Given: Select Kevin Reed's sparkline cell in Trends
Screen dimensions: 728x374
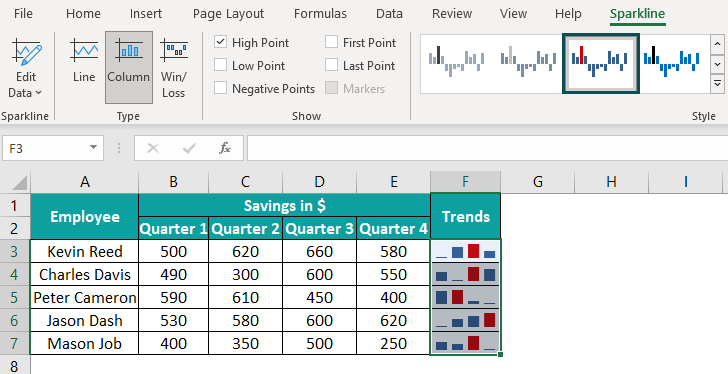Looking at the screenshot, I should click(x=465, y=251).
